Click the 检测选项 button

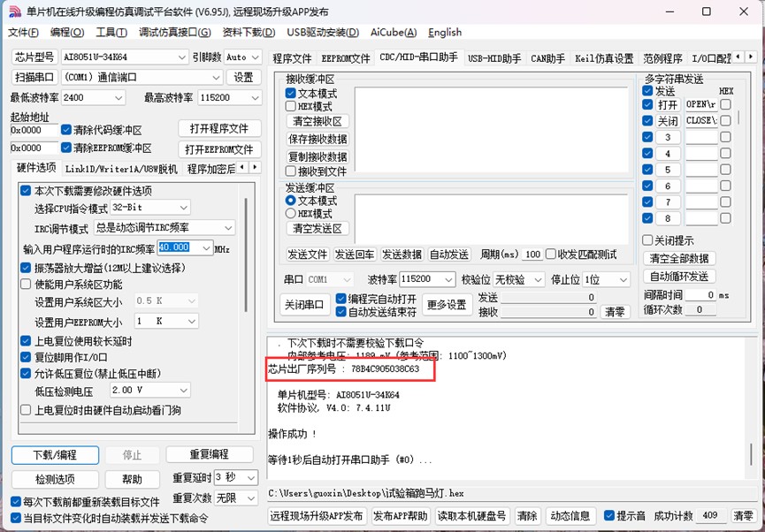tap(55, 479)
